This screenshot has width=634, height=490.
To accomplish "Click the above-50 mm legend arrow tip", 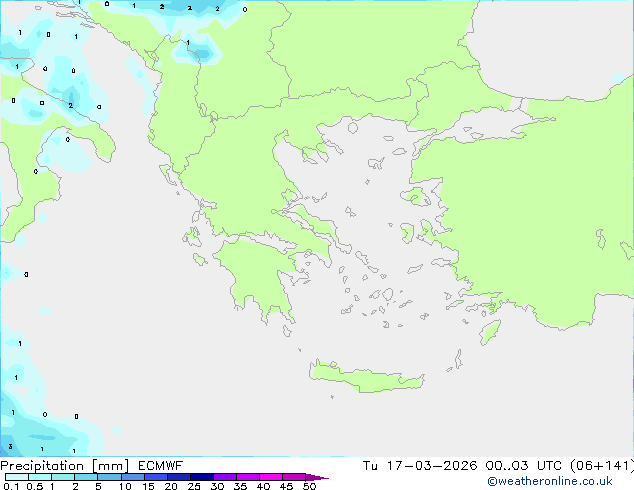I will (317, 477).
